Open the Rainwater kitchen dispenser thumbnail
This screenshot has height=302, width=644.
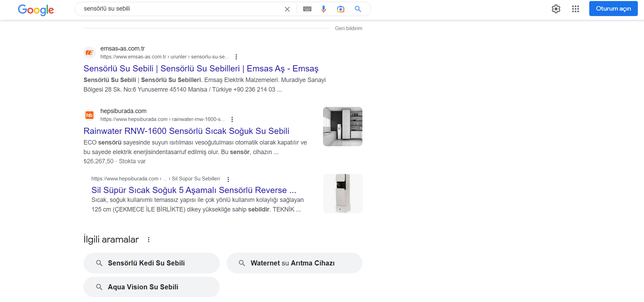point(343,127)
